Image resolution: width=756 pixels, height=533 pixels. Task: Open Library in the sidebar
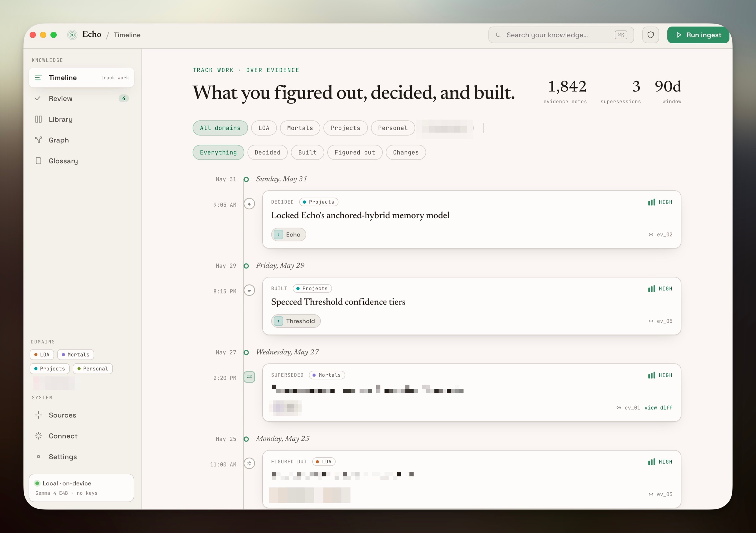click(81, 119)
